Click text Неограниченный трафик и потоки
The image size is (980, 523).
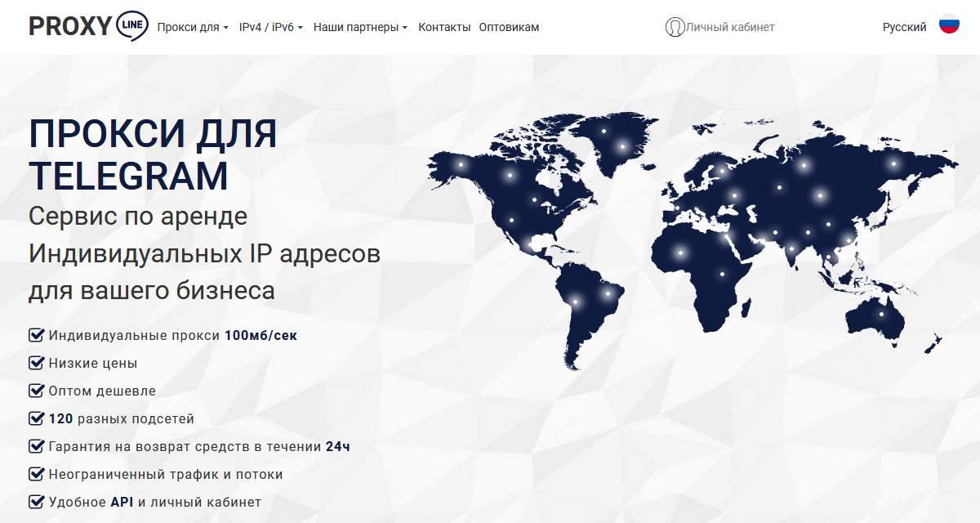coord(166,474)
